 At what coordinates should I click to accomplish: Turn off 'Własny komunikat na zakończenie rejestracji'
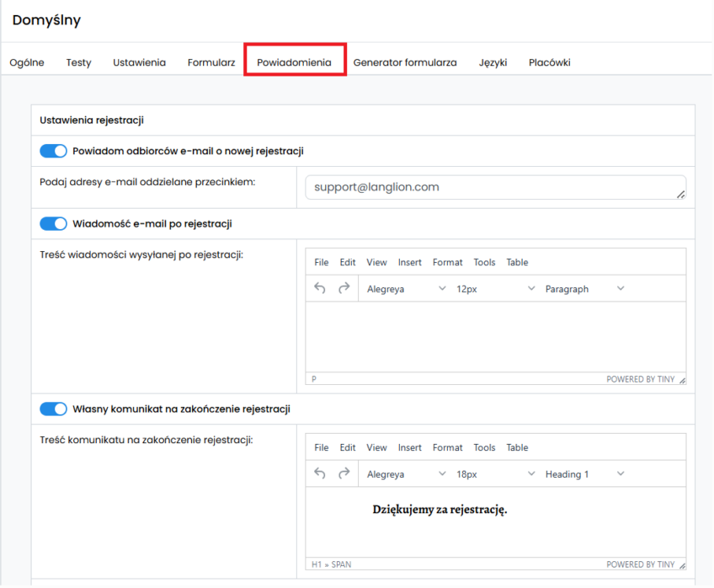pos(54,409)
